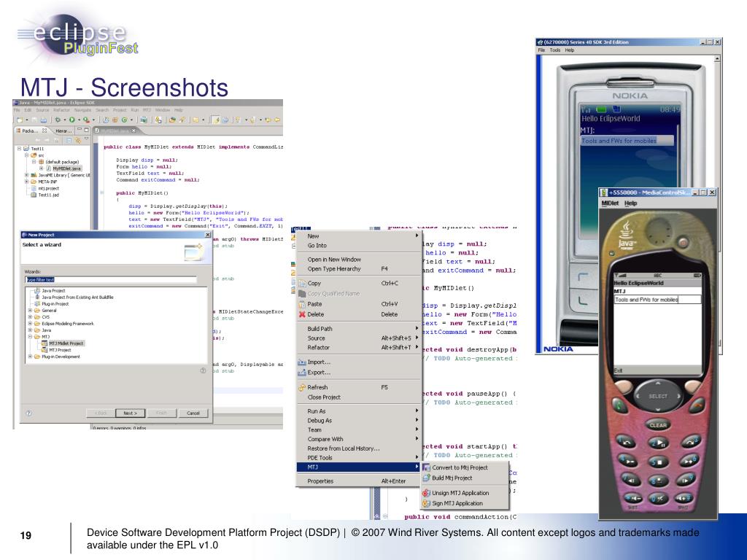
Task: Open the Tools menu in Series 40 SDK window
Action: coord(555,50)
